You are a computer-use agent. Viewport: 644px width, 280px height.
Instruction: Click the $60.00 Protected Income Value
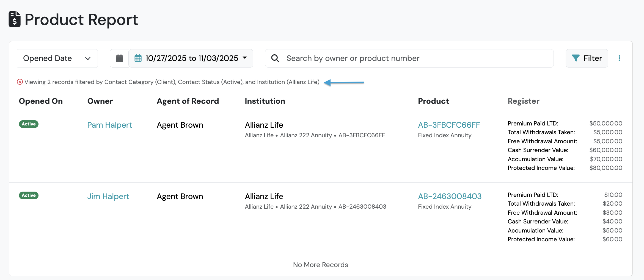point(612,239)
